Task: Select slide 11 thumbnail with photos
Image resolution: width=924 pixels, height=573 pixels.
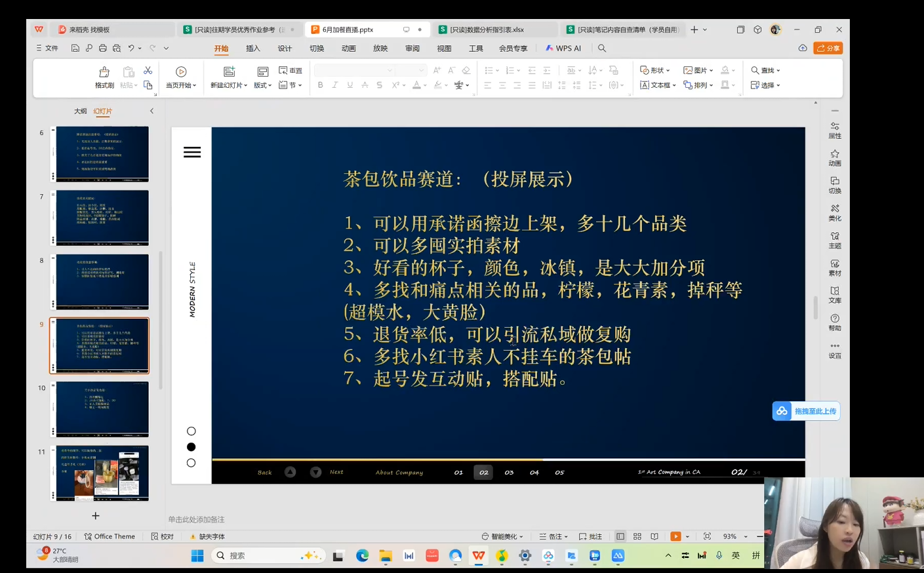Action: [102, 473]
